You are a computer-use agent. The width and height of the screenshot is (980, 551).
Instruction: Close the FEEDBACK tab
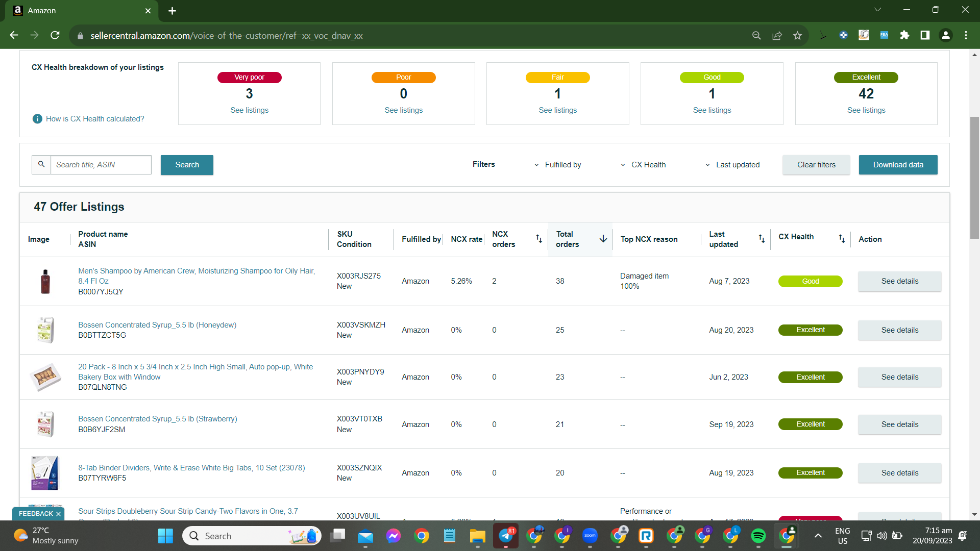[x=58, y=514]
